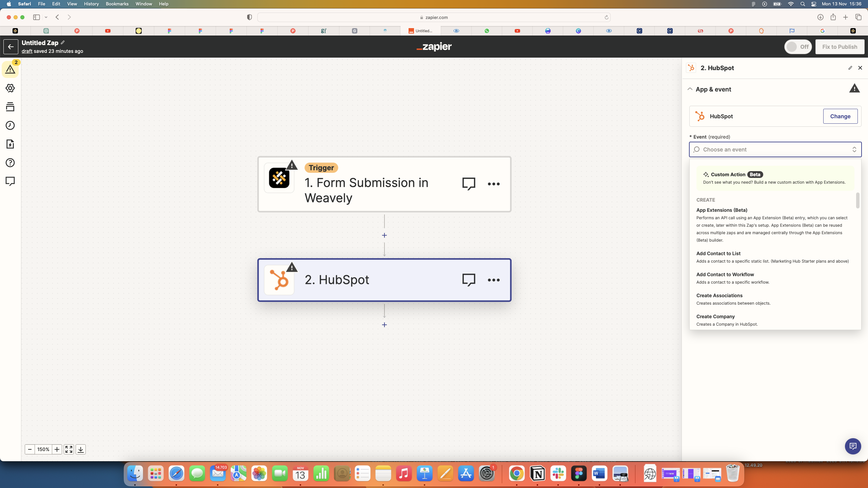Click the back arrow to exit editor
The height and width of the screenshot is (488, 868).
tap(11, 47)
